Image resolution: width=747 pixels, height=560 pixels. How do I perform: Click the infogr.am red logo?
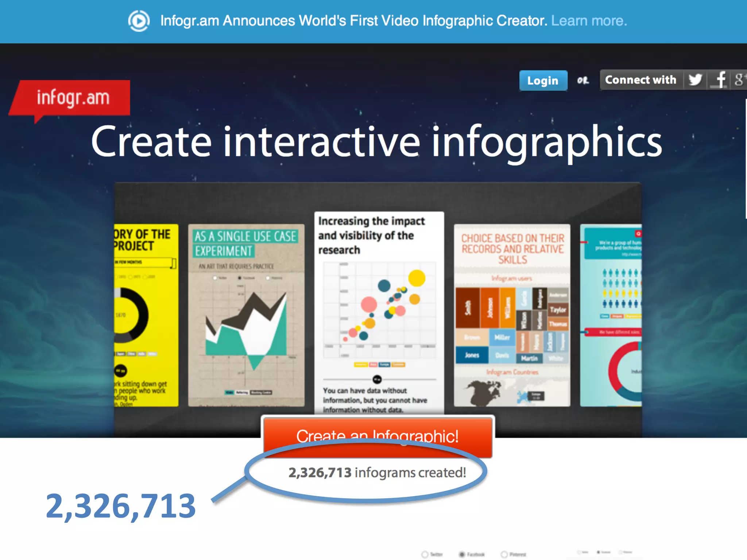click(72, 98)
